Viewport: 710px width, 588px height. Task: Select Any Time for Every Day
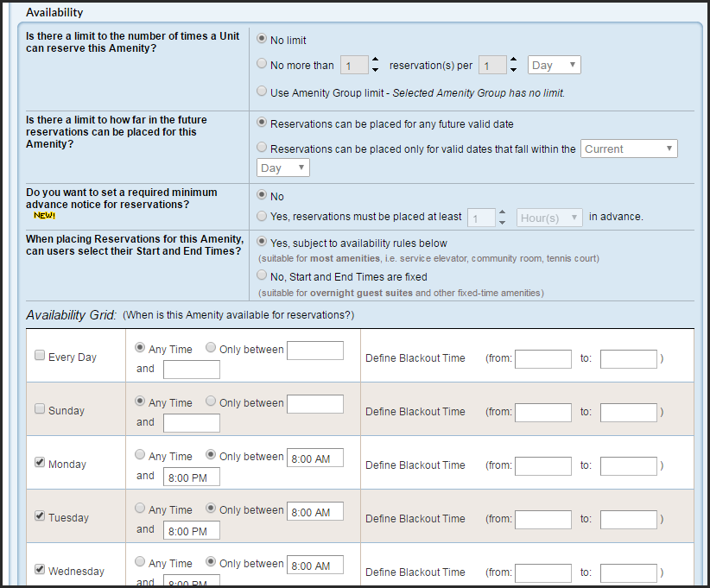tap(140, 348)
